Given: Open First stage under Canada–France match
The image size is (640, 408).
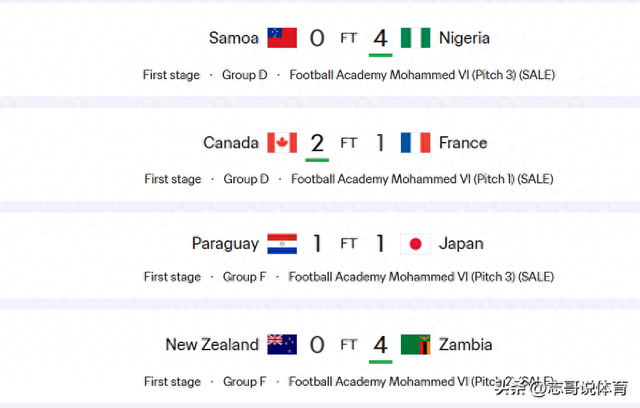Looking at the screenshot, I should [x=172, y=179].
